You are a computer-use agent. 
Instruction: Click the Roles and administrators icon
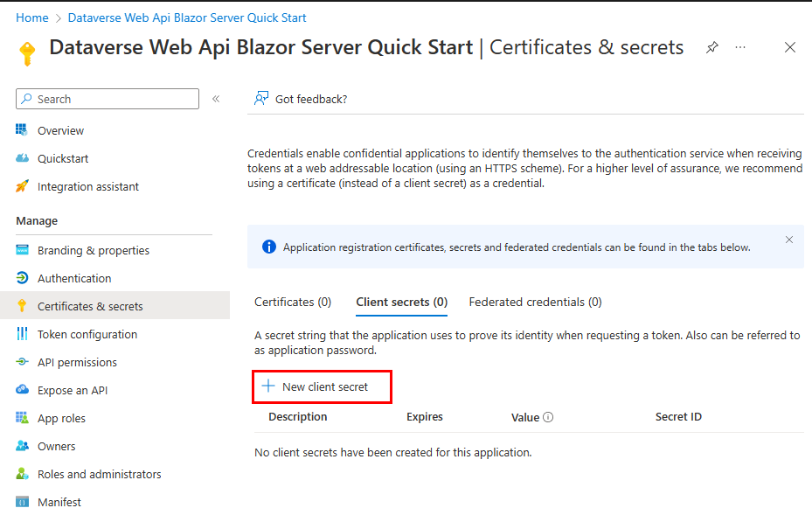click(x=22, y=474)
